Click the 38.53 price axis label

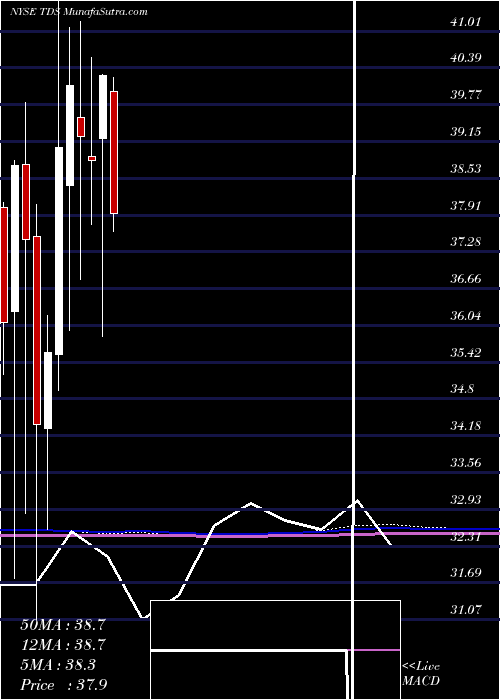[466, 169]
